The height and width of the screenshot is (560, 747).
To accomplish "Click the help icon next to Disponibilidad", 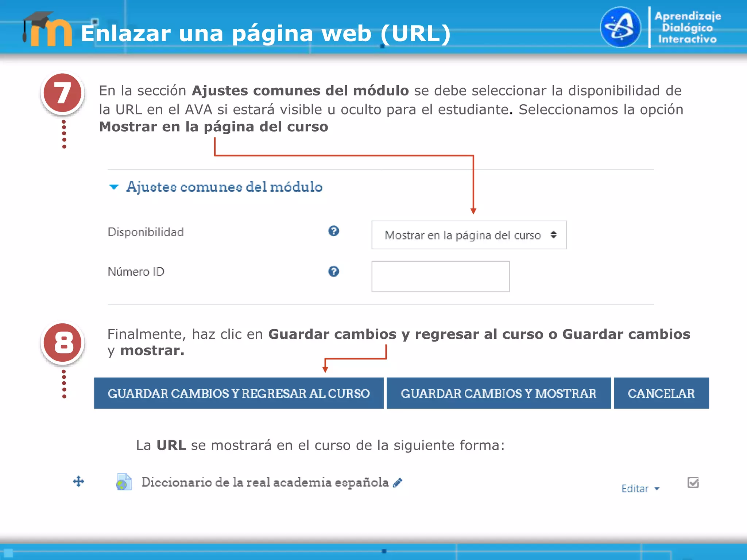I will point(333,231).
